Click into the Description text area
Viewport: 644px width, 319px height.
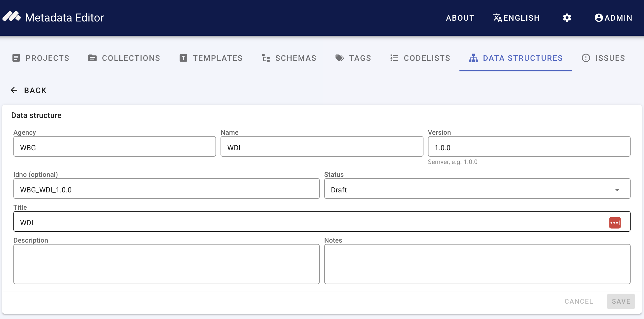[x=166, y=264]
